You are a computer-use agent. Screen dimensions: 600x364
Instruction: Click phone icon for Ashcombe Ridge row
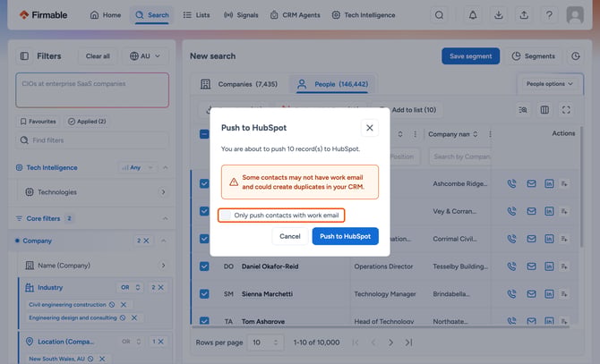coord(511,183)
